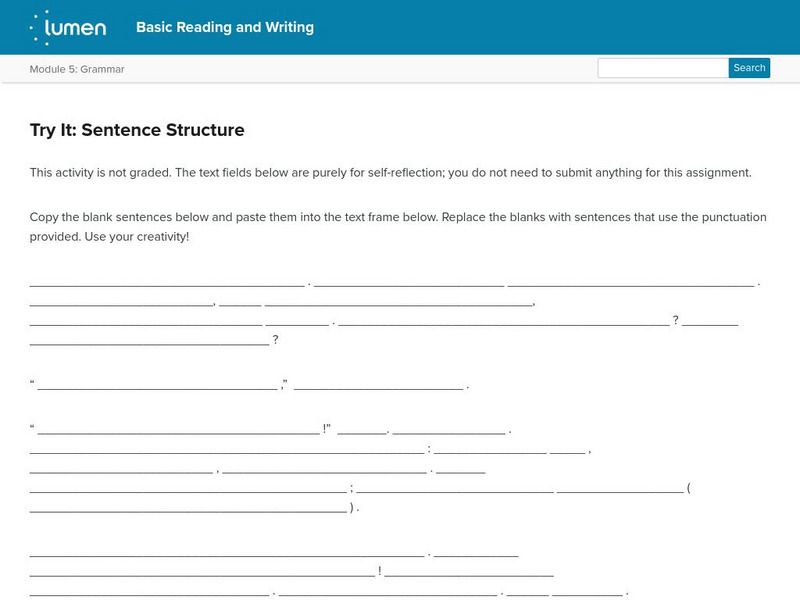Click the first question mark in paragraph one
The width and height of the screenshot is (800, 600).
[676, 321]
